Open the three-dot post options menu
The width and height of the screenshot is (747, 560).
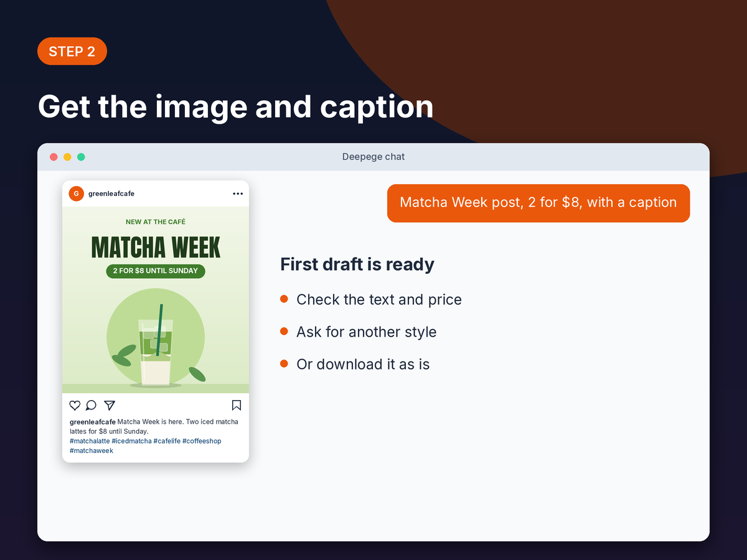click(x=238, y=194)
